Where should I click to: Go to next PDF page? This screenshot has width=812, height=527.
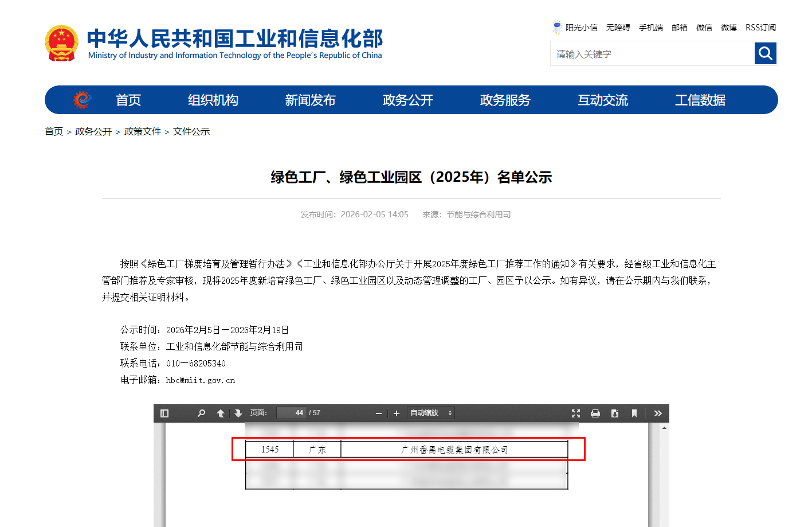pyautogui.click(x=238, y=413)
